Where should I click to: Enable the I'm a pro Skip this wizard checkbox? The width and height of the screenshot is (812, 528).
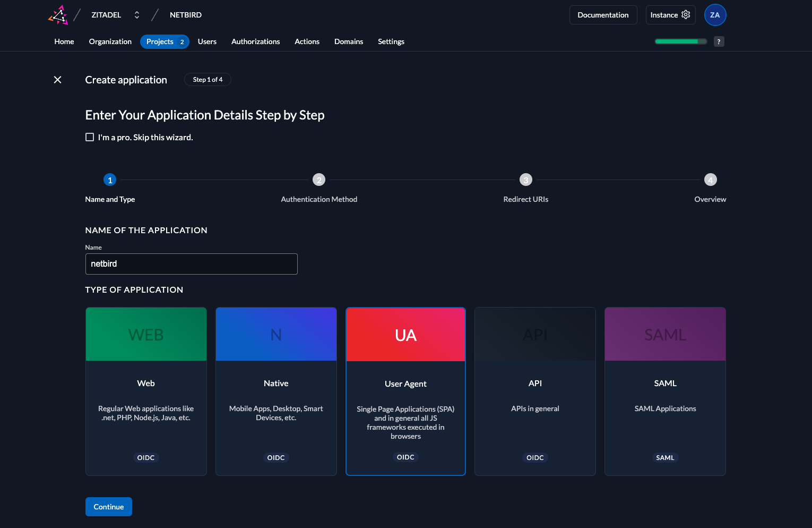click(x=90, y=137)
